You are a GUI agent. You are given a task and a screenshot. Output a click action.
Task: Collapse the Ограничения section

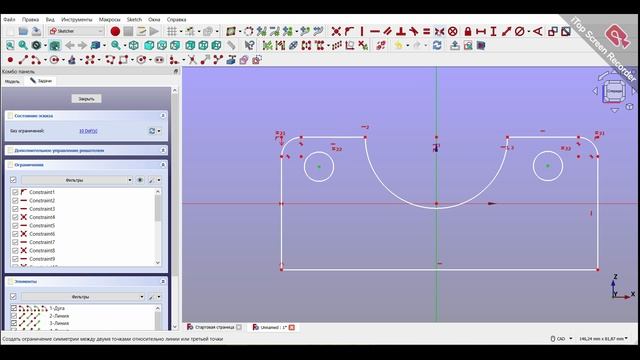163,165
